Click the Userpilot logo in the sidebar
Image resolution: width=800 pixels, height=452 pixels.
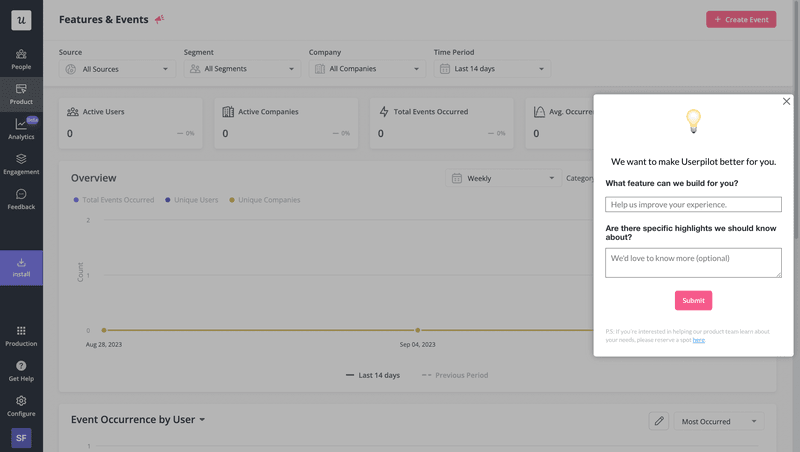(21, 20)
